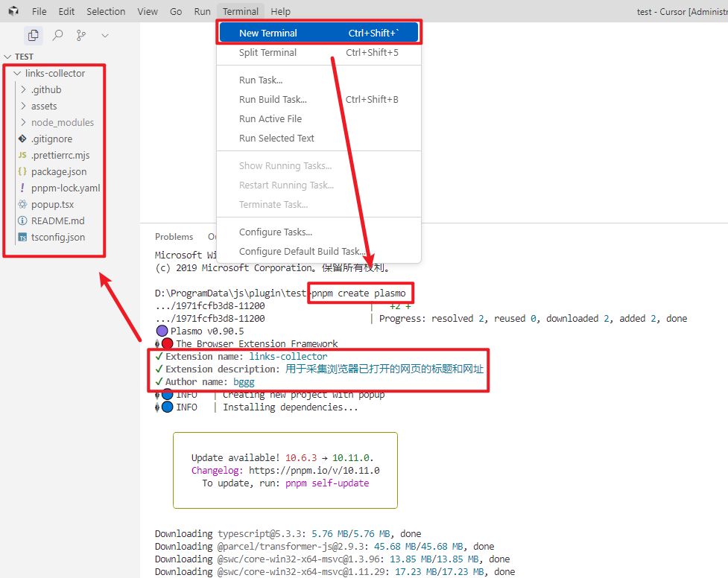Select New Terminal from the menu
Screen dimensions: 728x578
268,33
